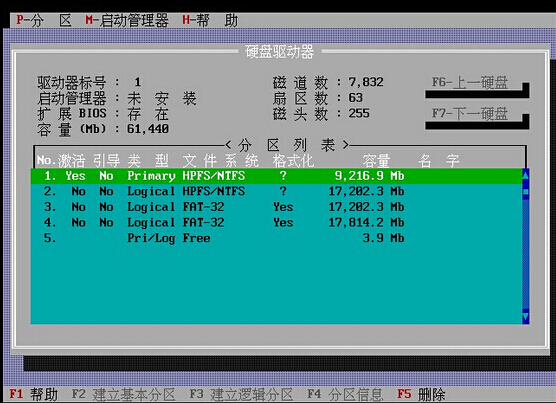Select partition row 3 FAT-32 17,202.3 Mb
Viewport: 556px width, 403px height.
[x=277, y=207]
